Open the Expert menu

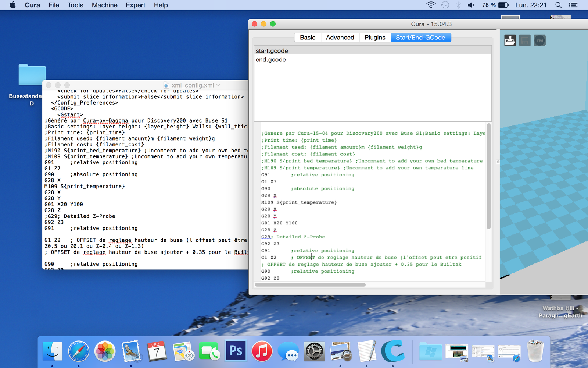tap(135, 5)
